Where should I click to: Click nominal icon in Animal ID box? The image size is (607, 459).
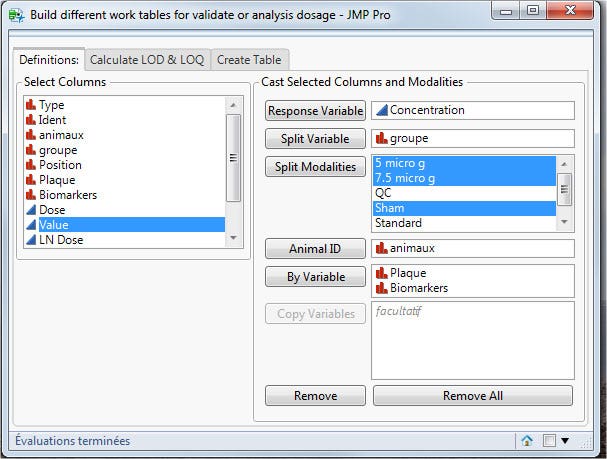(382, 248)
